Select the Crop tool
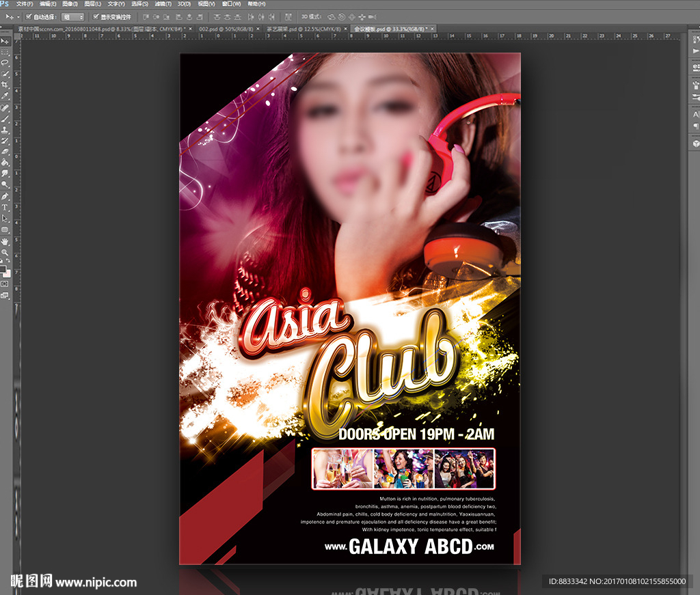700x595 pixels. click(5, 85)
